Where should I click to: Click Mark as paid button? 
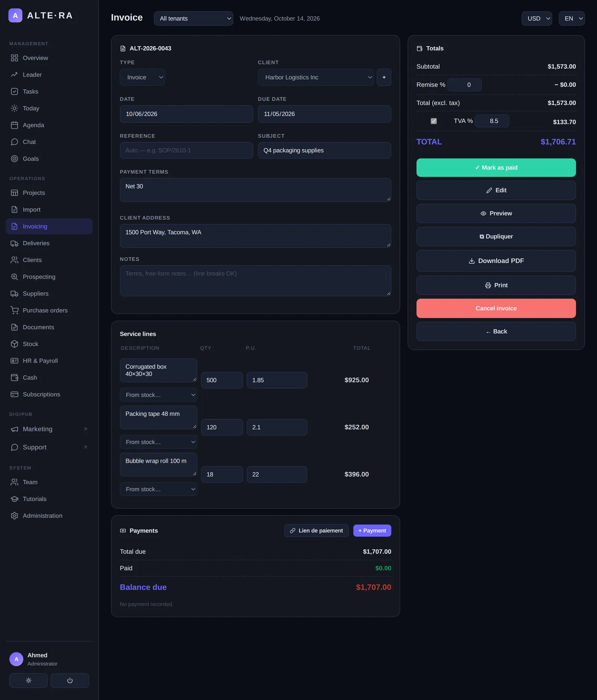(496, 168)
